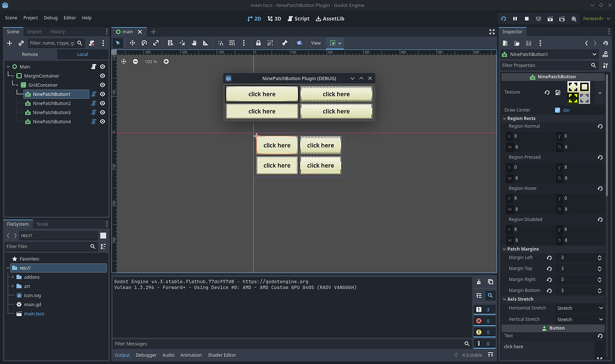Pause the running scene
This screenshot has width=615, height=364.
pos(514,19)
